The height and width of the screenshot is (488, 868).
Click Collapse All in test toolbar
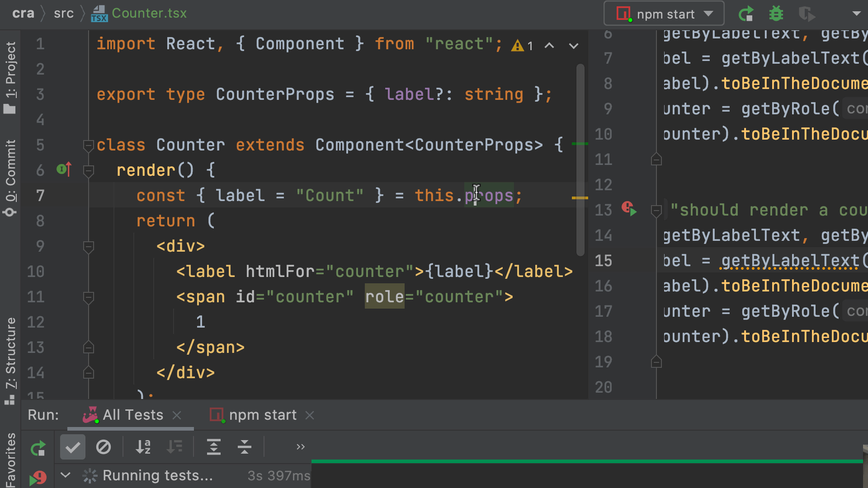pyautogui.click(x=245, y=447)
